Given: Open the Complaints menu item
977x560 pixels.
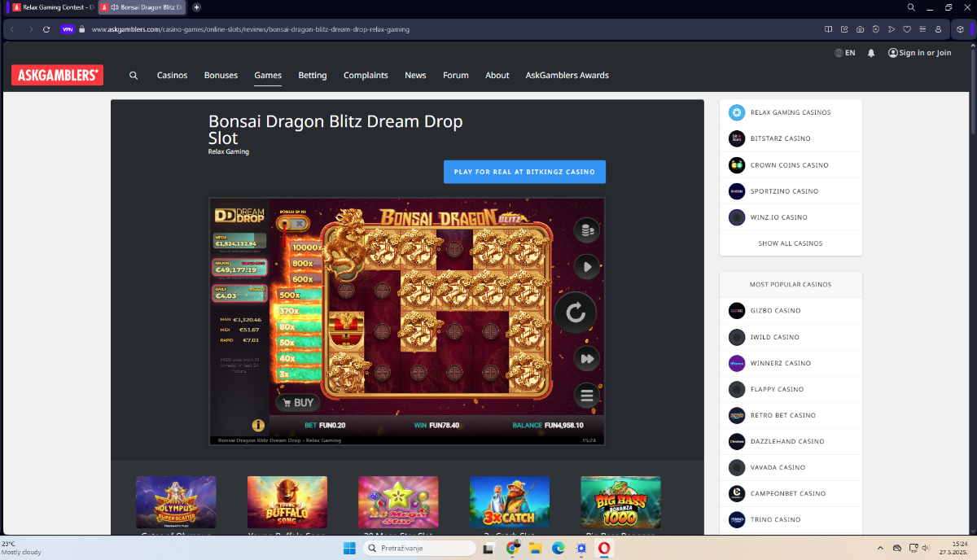Looking at the screenshot, I should point(366,75).
